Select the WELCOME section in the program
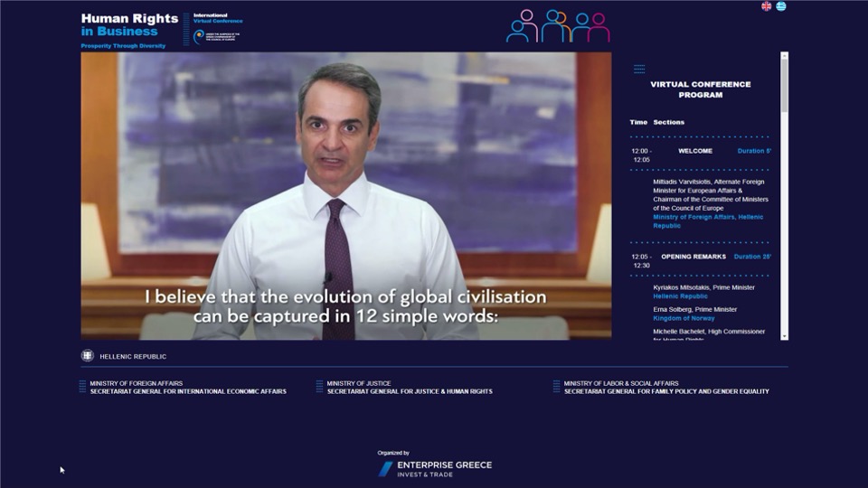This screenshot has width=868, height=488. click(x=695, y=151)
